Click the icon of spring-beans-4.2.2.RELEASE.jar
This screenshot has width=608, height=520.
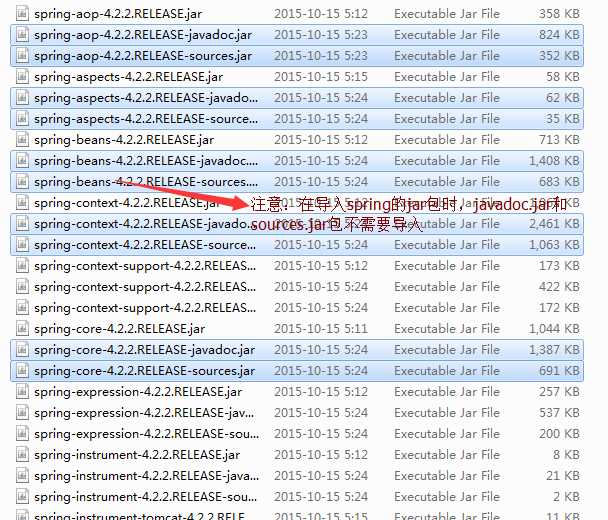point(22,140)
